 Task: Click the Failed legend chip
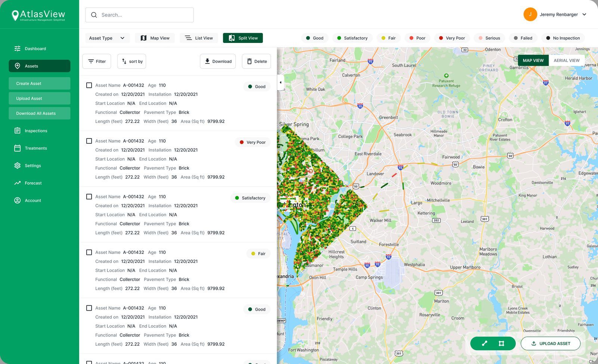(x=523, y=38)
